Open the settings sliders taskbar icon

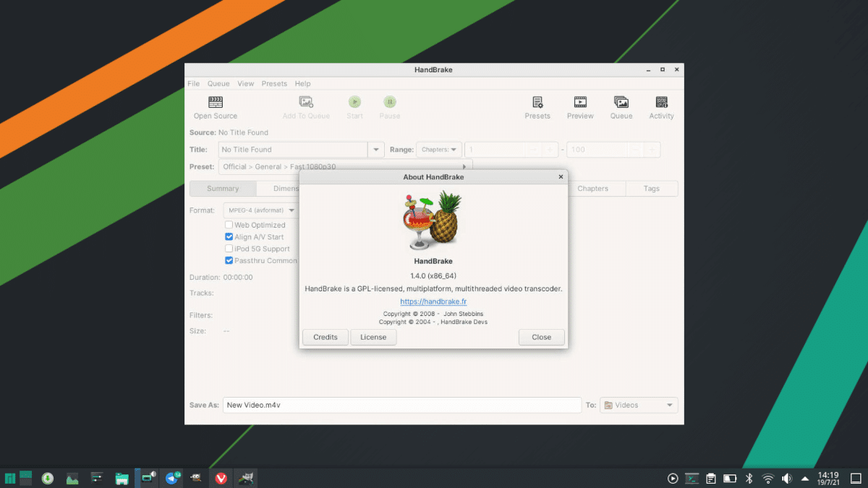[x=98, y=478]
